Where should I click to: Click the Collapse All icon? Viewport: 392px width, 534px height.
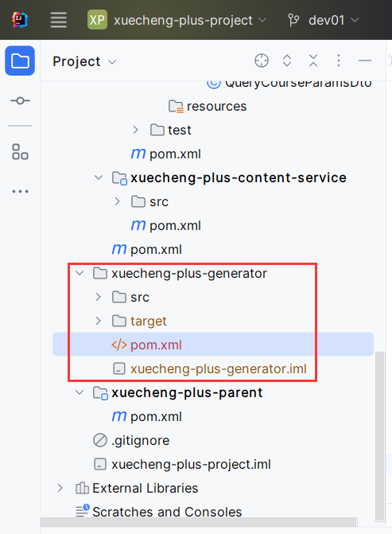coord(313,60)
